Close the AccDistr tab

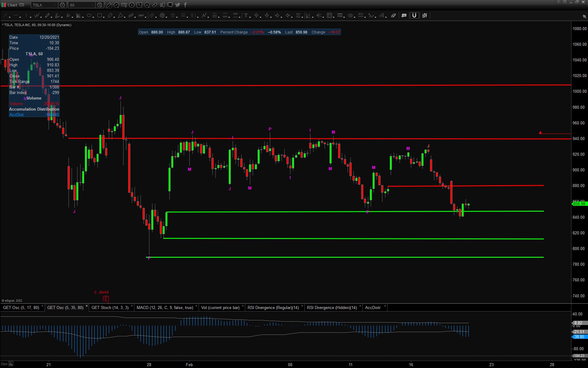click(385, 306)
